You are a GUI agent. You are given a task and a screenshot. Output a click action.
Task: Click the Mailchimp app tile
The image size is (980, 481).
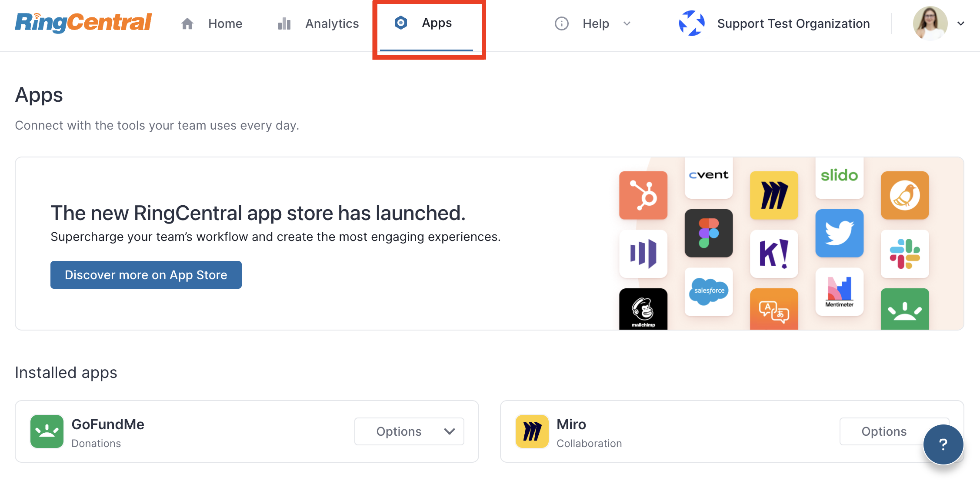point(643,309)
